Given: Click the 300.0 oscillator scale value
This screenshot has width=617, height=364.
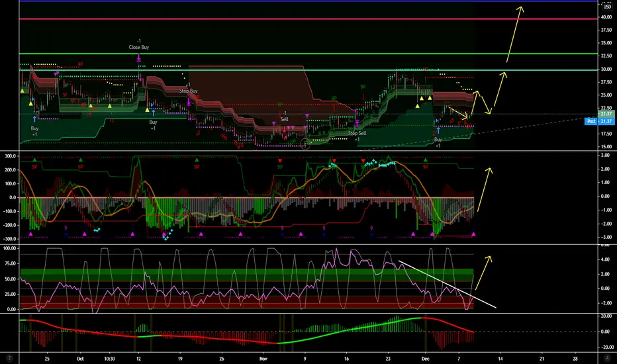Looking at the screenshot, I should pos(10,156).
